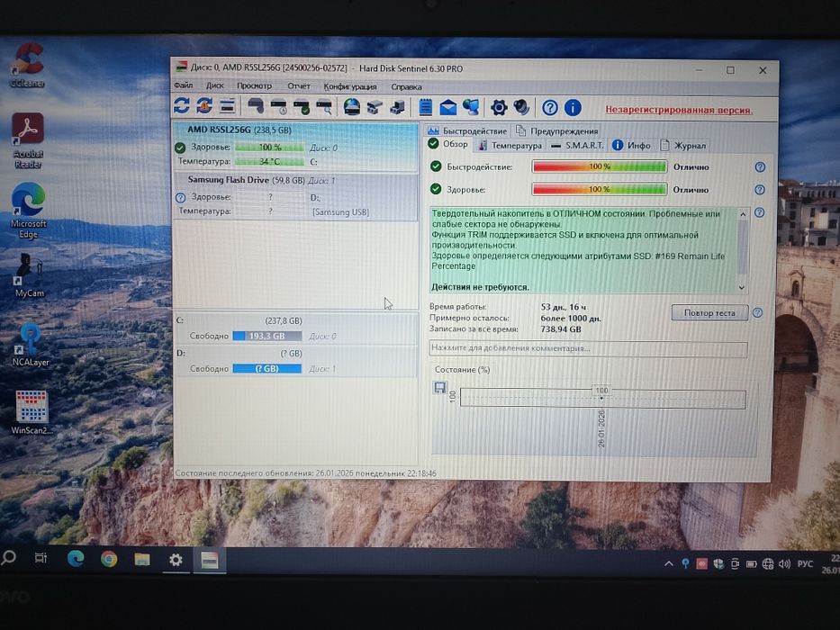Select the AMD R5SL256G disk entry
Image resolution: width=840 pixels, height=630 pixels.
pos(295,146)
